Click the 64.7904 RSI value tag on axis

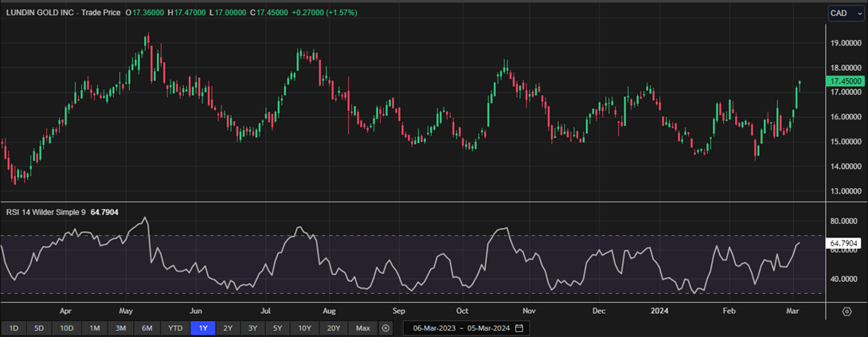(x=844, y=243)
